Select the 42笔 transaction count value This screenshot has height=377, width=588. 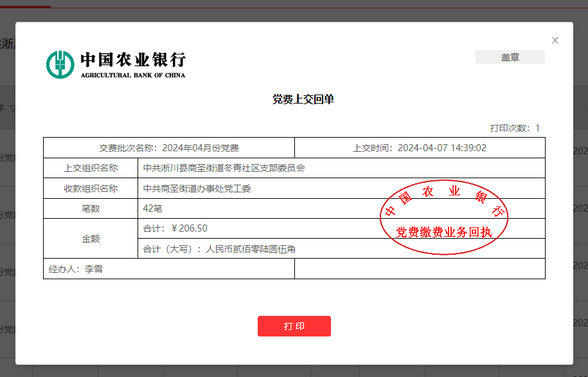pos(152,209)
